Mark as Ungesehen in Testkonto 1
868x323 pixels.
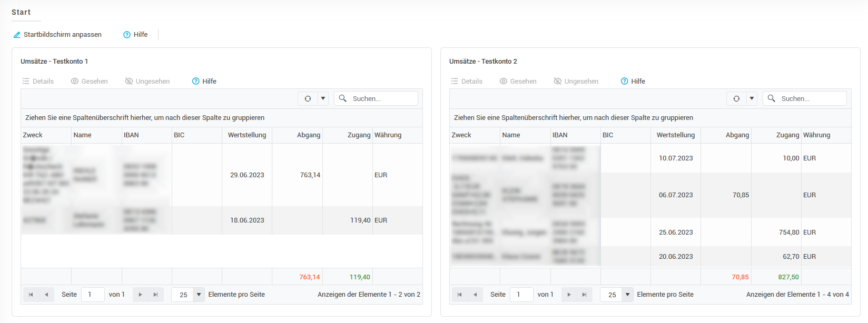tap(147, 82)
